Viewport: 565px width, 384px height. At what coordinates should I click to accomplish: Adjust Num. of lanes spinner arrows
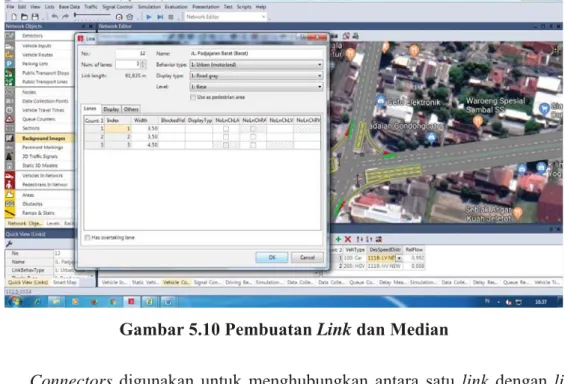click(143, 64)
